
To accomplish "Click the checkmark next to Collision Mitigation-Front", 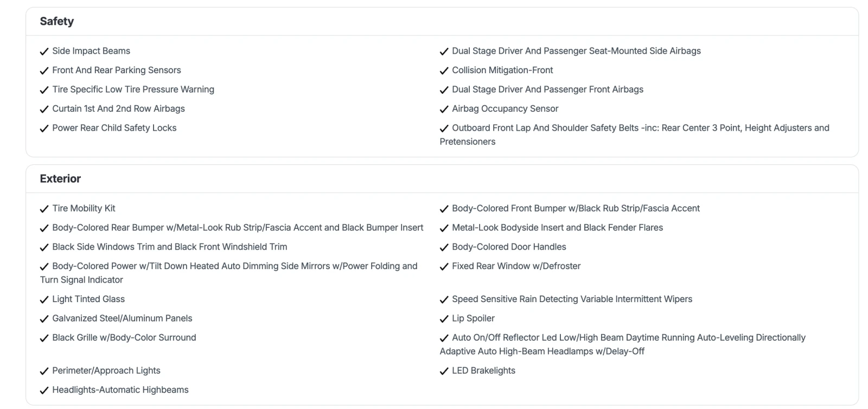I will pos(444,71).
